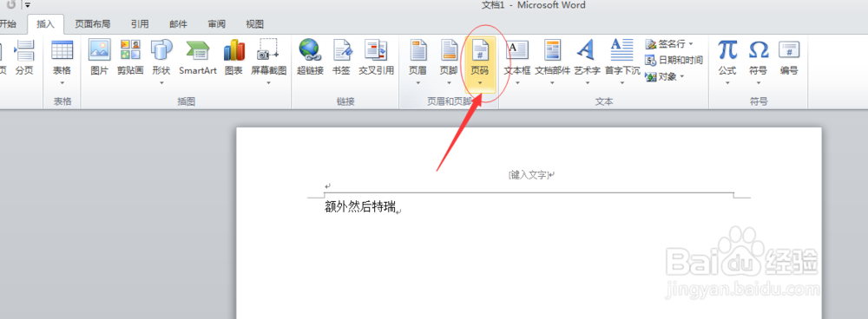Insert a 交叉引用 cross-reference
The width and height of the screenshot is (868, 319).
376,58
